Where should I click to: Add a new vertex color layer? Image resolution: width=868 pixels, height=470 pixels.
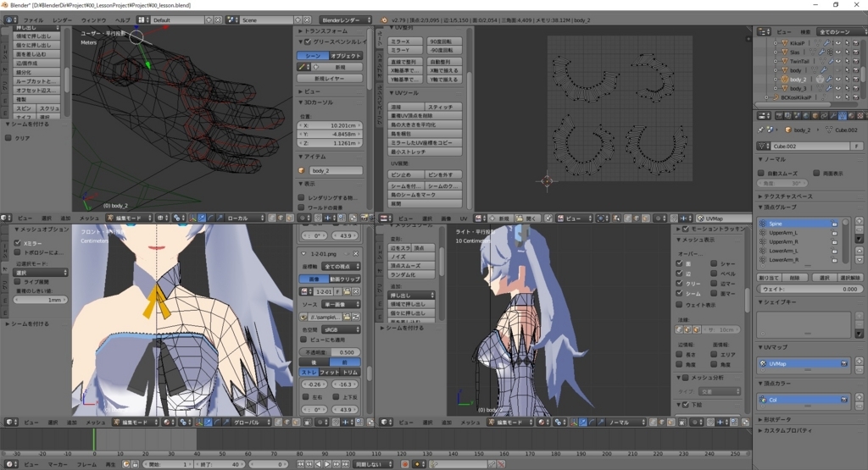coord(860,396)
